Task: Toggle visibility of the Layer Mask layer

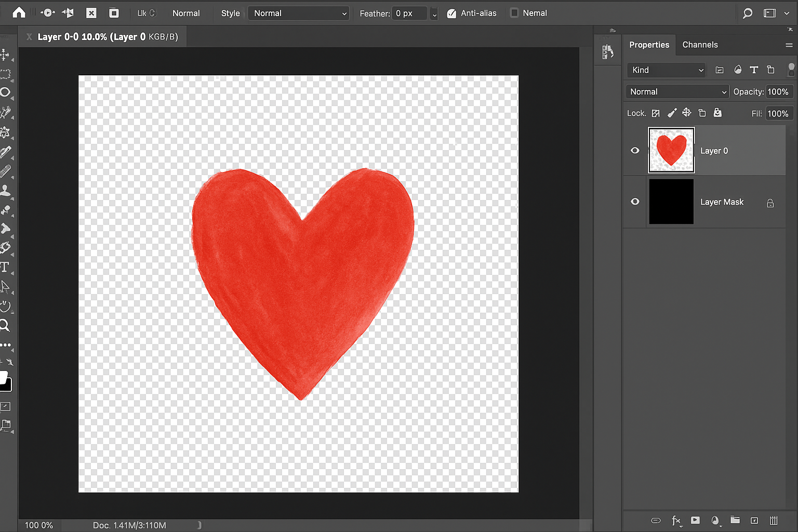Action: (635, 202)
